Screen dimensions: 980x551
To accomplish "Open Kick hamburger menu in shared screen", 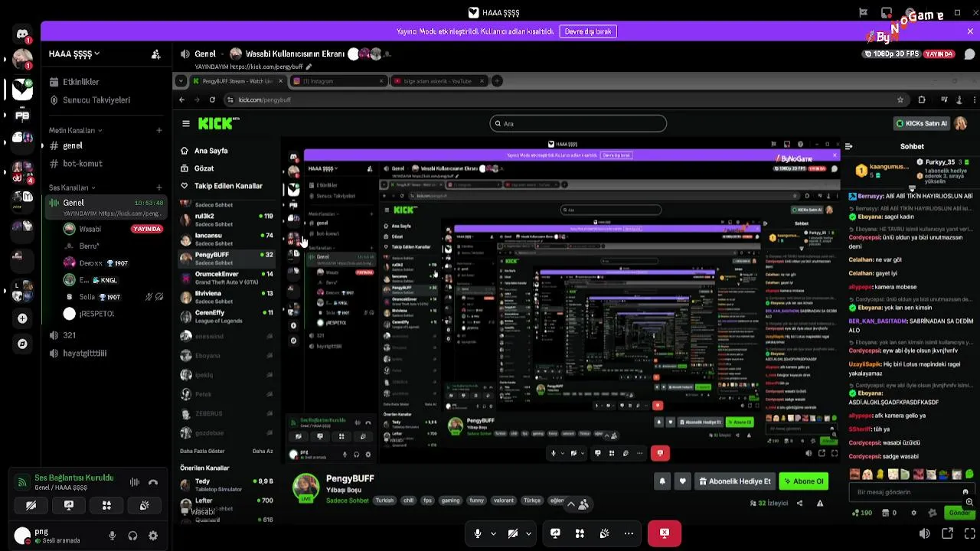I will pyautogui.click(x=185, y=123).
